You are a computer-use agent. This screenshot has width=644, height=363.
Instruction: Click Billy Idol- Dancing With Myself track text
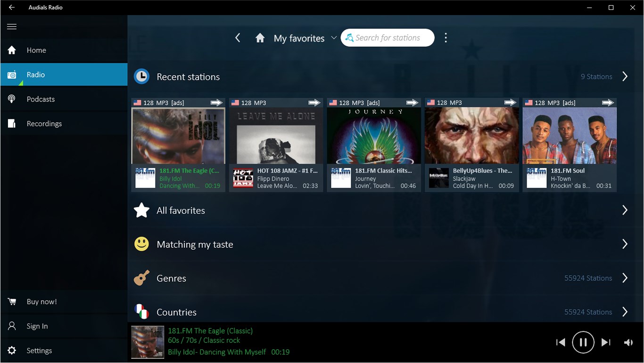217,352
